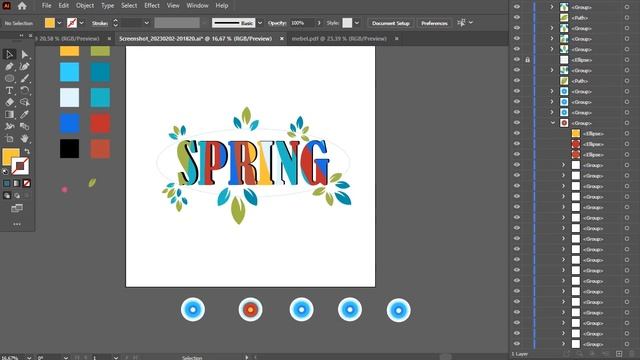Screen dimensions: 640x360
Task: Click the Stroke box in toolbar
Action: click(20, 166)
